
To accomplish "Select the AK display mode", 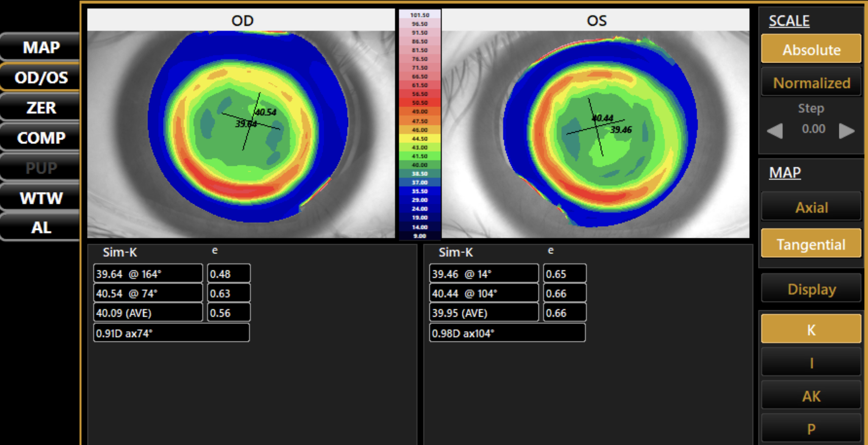I will 811,395.
